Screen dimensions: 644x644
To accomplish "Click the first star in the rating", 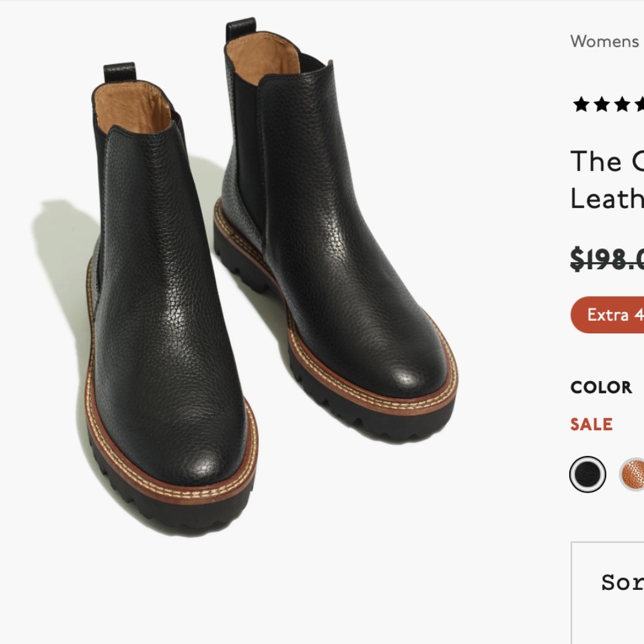I will point(581,103).
